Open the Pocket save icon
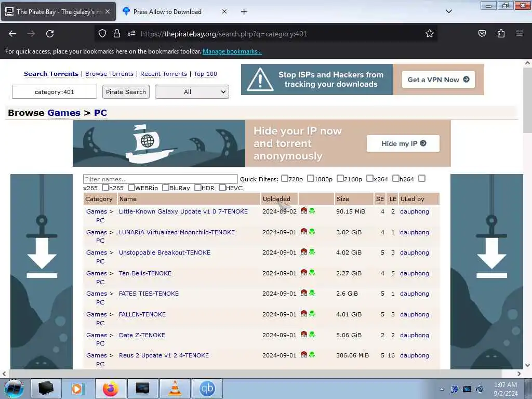This screenshot has height=399, width=532. point(482,34)
